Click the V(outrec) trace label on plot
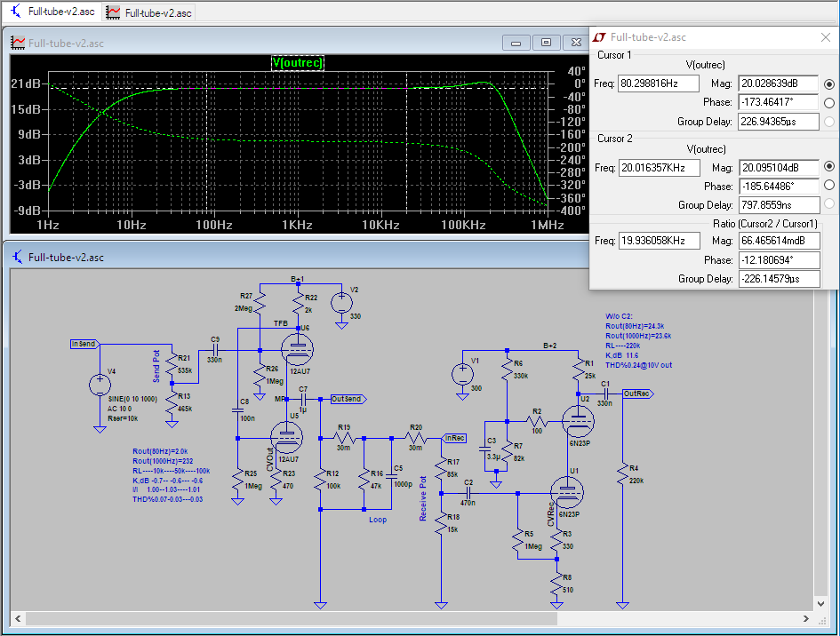Image resolution: width=840 pixels, height=636 pixels. 298,63
